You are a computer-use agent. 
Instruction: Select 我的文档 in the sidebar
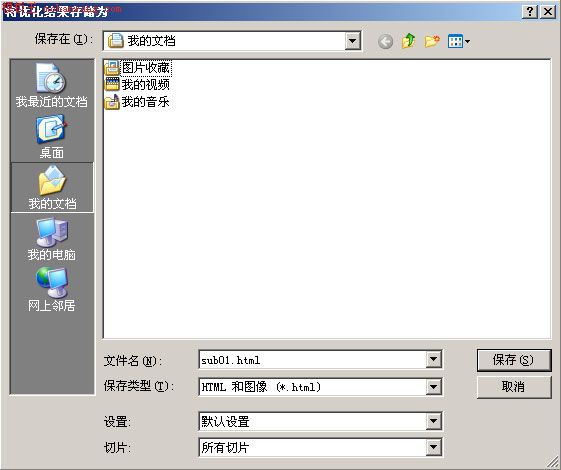[x=52, y=187]
